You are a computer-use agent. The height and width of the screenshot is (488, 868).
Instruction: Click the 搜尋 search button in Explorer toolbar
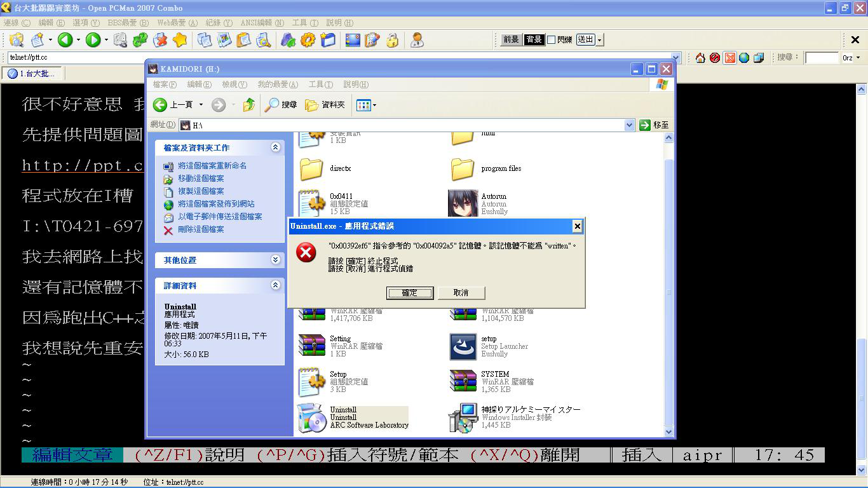(x=281, y=105)
